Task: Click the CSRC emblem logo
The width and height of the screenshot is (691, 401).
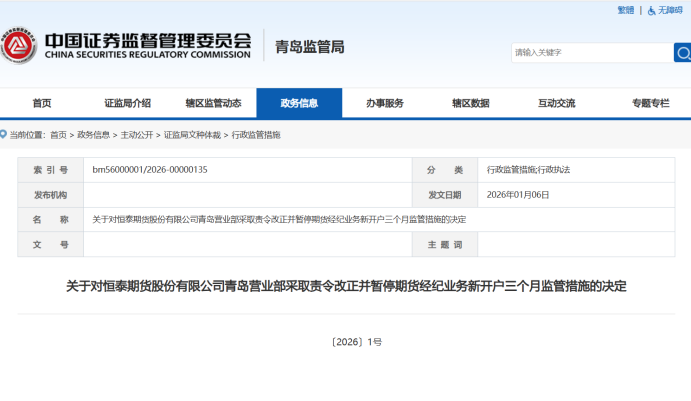Action: tap(19, 45)
